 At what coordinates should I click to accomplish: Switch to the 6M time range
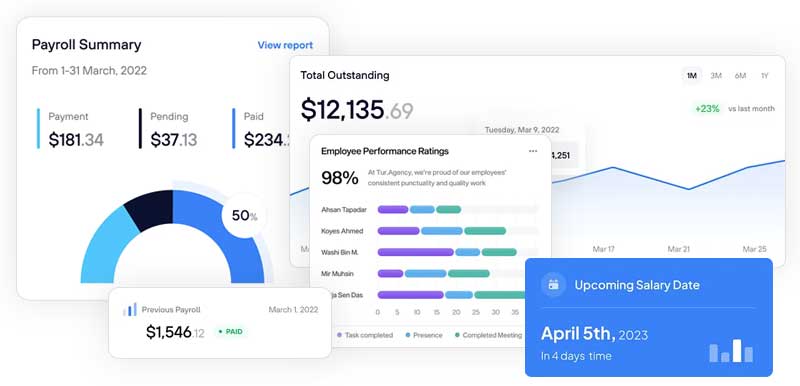tap(740, 75)
